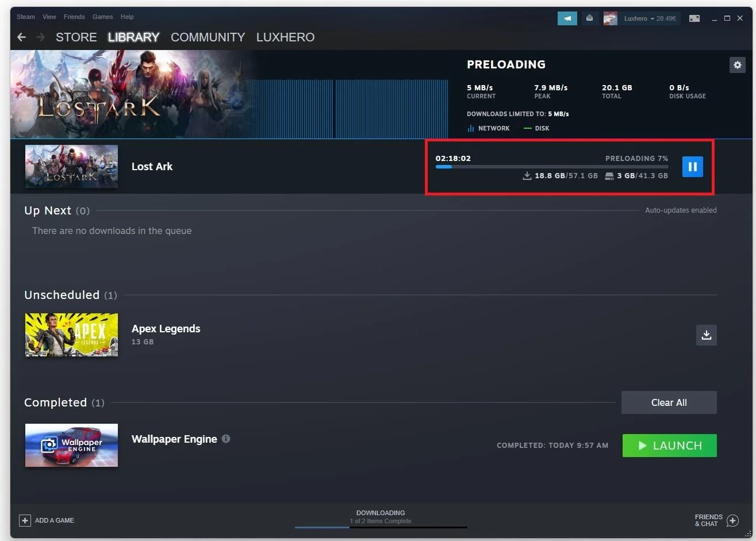
Task: Switch to the LIBRARY tab
Action: pyautogui.click(x=133, y=37)
